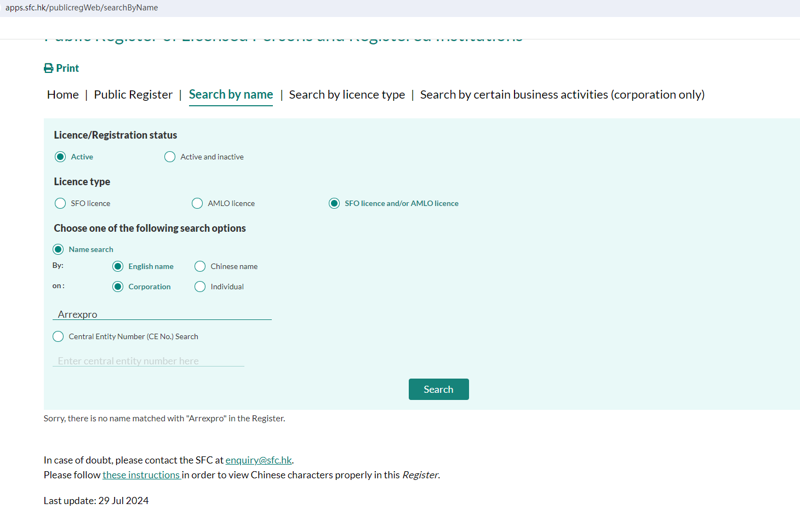The image size is (800, 532).
Task: Open the Public Register section
Action: point(133,95)
